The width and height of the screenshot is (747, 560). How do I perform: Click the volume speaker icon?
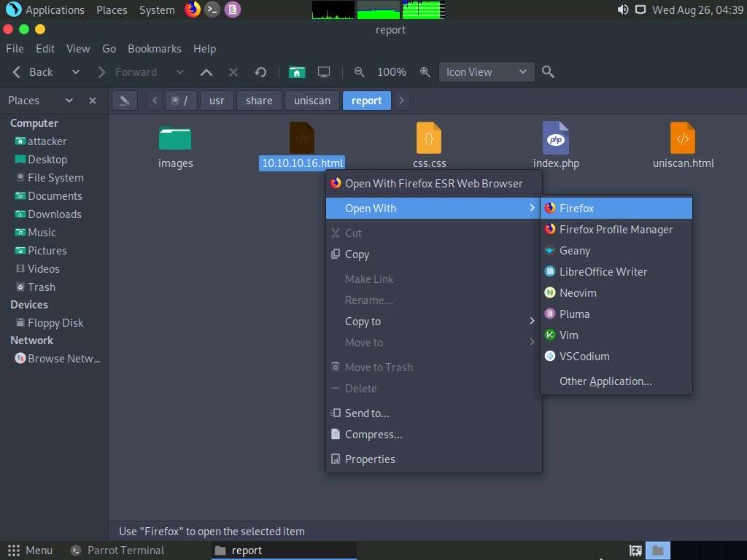coord(623,9)
